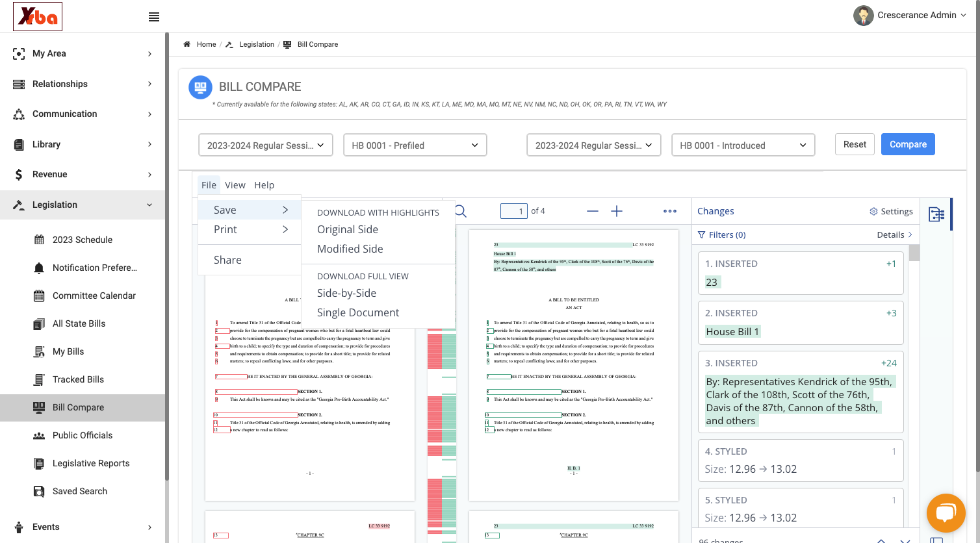Select Print in the File menu
Image resolution: width=980 pixels, height=543 pixels.
(x=250, y=229)
